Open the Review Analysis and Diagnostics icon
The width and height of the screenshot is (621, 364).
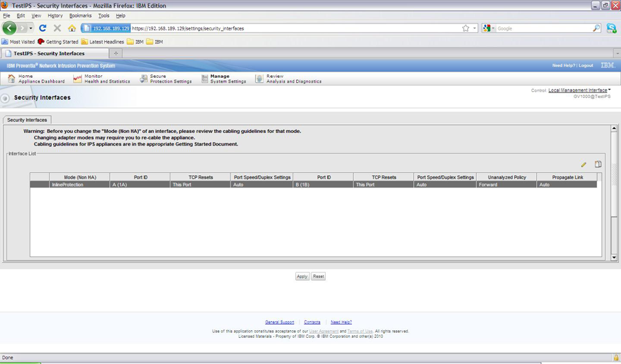259,79
